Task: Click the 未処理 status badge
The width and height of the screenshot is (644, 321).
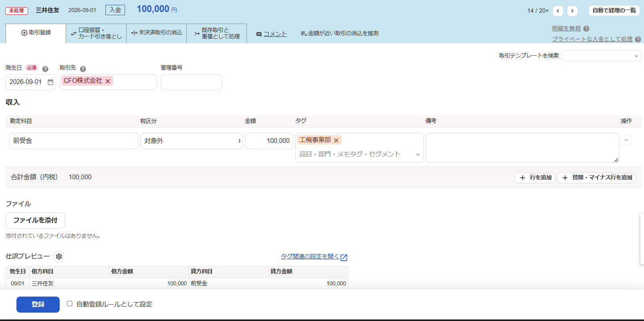Action: 16,10
